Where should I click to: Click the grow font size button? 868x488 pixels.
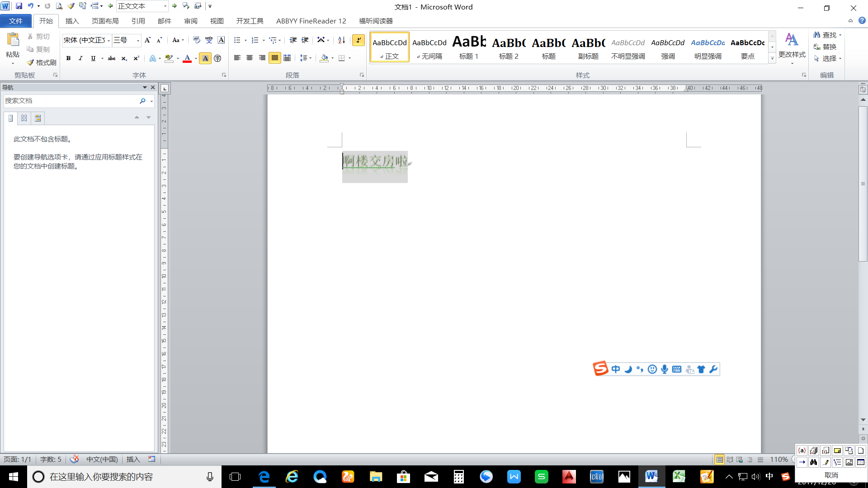(147, 40)
